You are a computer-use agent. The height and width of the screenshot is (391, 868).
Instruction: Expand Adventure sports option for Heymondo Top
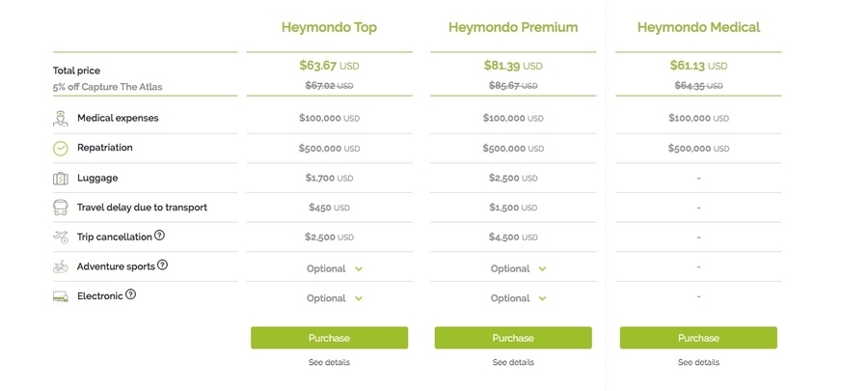tap(334, 269)
